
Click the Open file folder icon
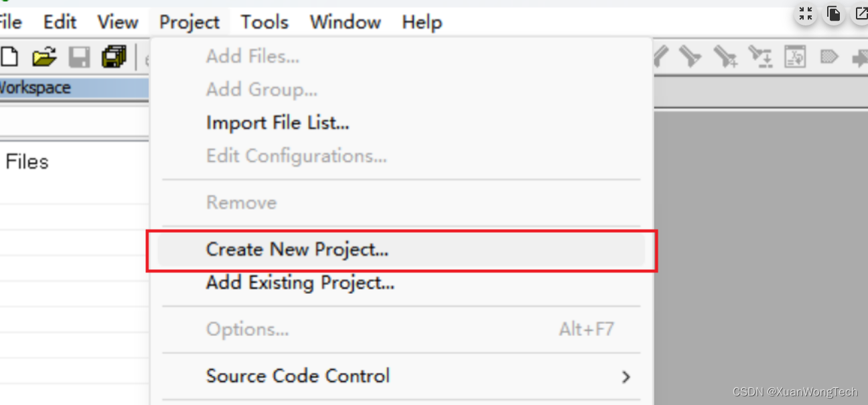[x=44, y=58]
